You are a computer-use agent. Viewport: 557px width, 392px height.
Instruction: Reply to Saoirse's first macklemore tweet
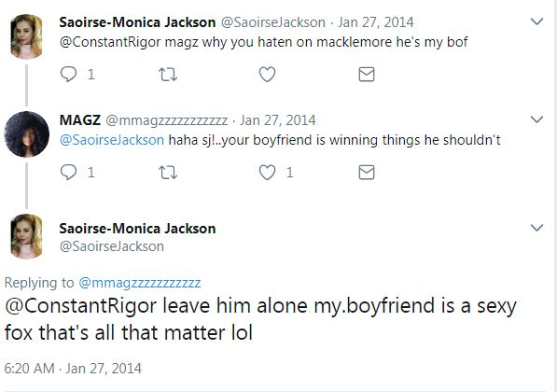pos(68,75)
